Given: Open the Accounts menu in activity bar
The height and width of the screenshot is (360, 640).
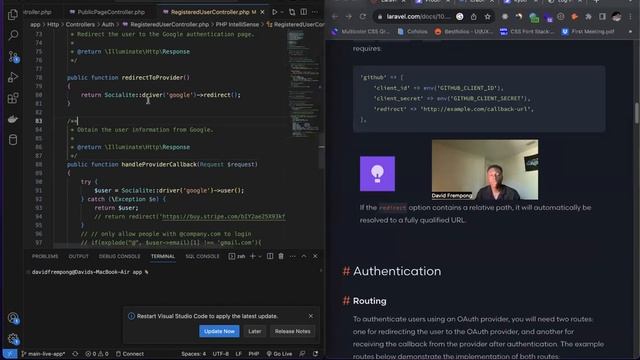Looking at the screenshot, I should (13, 318).
